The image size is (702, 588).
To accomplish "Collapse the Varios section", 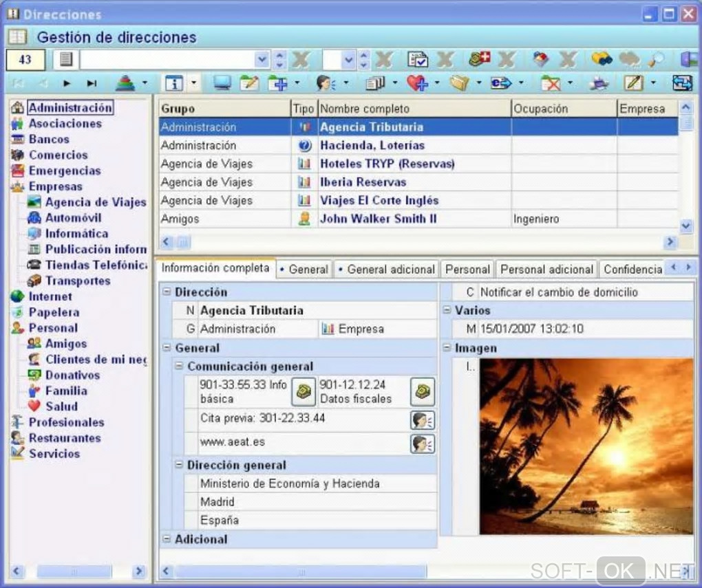I will click(x=447, y=309).
